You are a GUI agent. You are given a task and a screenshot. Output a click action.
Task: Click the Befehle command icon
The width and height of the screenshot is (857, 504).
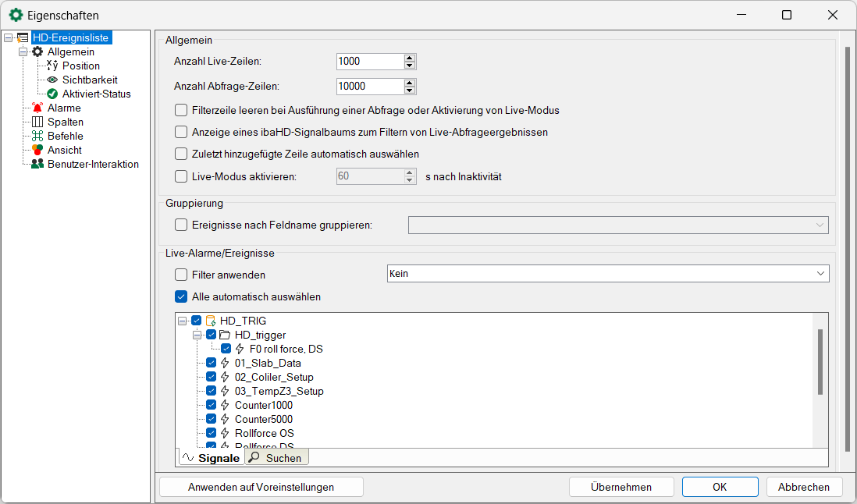(37, 137)
